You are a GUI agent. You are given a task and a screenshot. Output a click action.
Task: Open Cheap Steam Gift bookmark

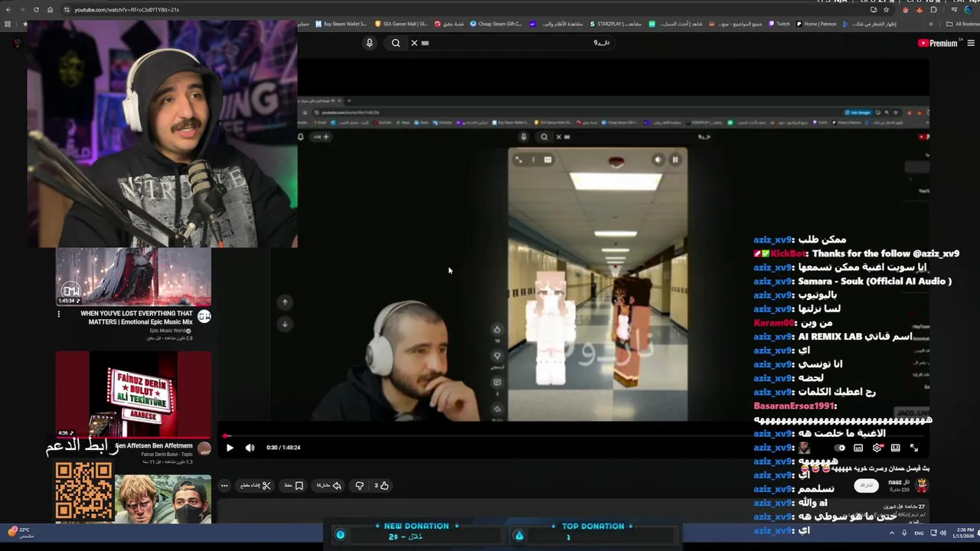(x=496, y=24)
